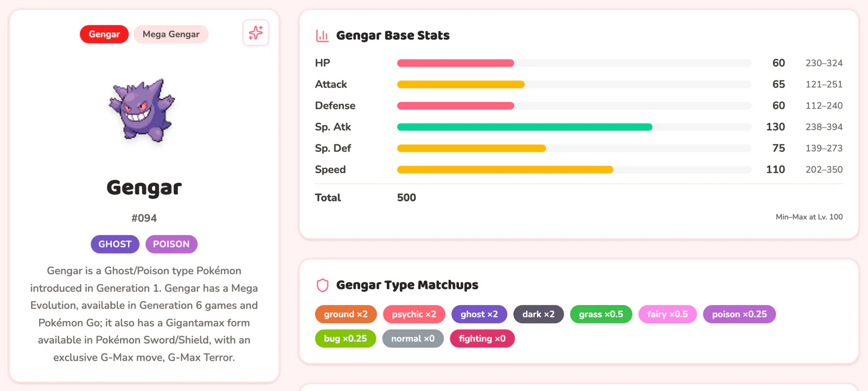Click the Pokédex number #094
Image resolution: width=868 pixels, height=391 pixels.
coord(144,218)
